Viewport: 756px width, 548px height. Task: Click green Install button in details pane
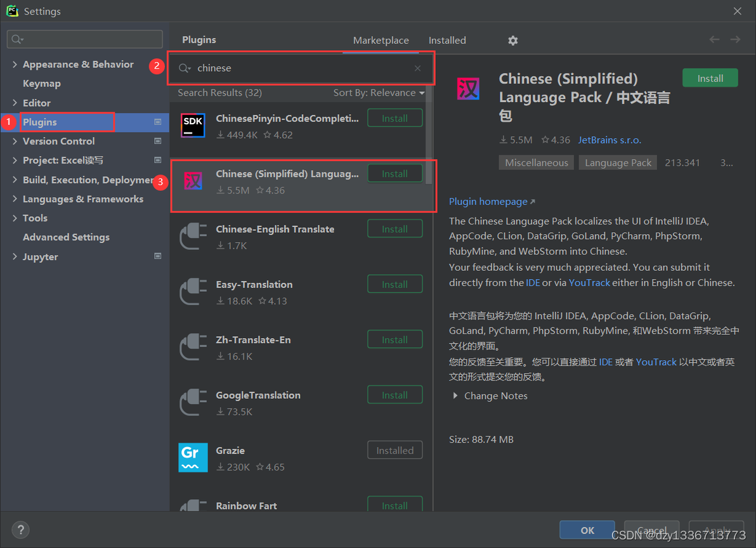(x=710, y=78)
